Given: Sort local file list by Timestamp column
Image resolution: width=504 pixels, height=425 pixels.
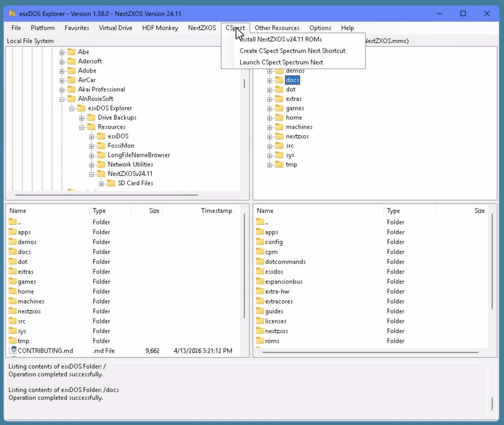Looking at the screenshot, I should tap(199, 211).
